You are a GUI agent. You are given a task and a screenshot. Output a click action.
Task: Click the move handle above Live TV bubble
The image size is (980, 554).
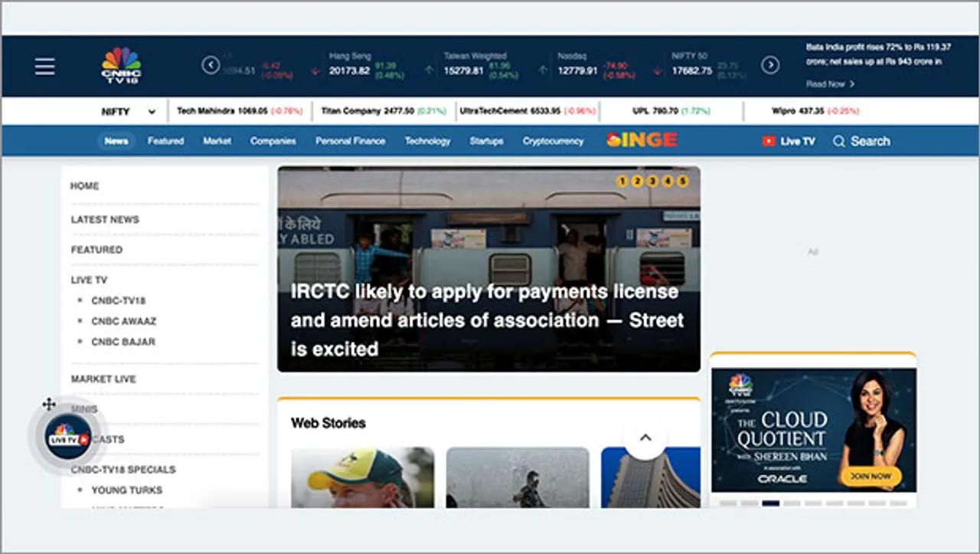(x=48, y=404)
